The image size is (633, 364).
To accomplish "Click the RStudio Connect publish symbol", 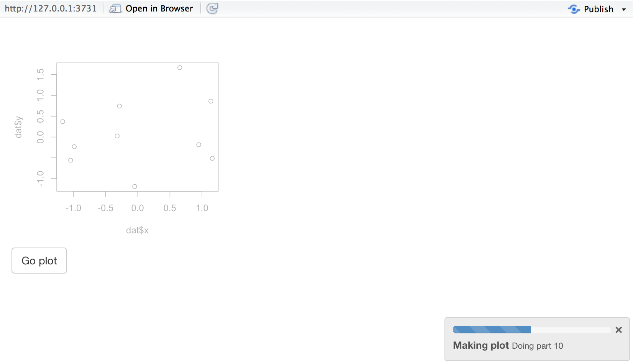I will point(574,9).
